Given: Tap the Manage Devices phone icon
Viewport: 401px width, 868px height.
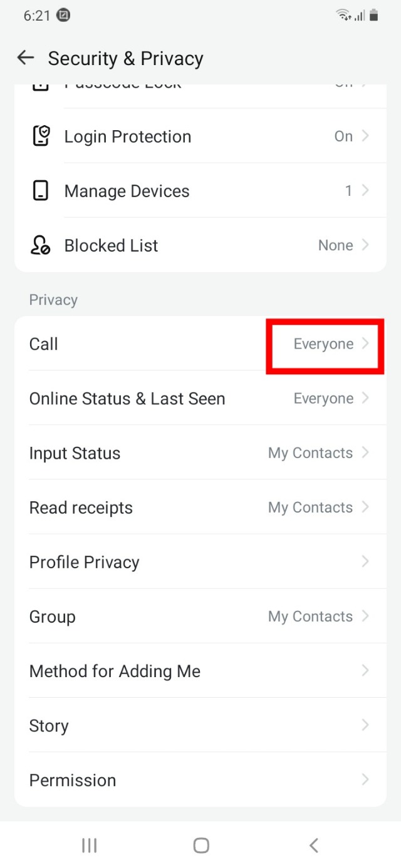Looking at the screenshot, I should [41, 191].
